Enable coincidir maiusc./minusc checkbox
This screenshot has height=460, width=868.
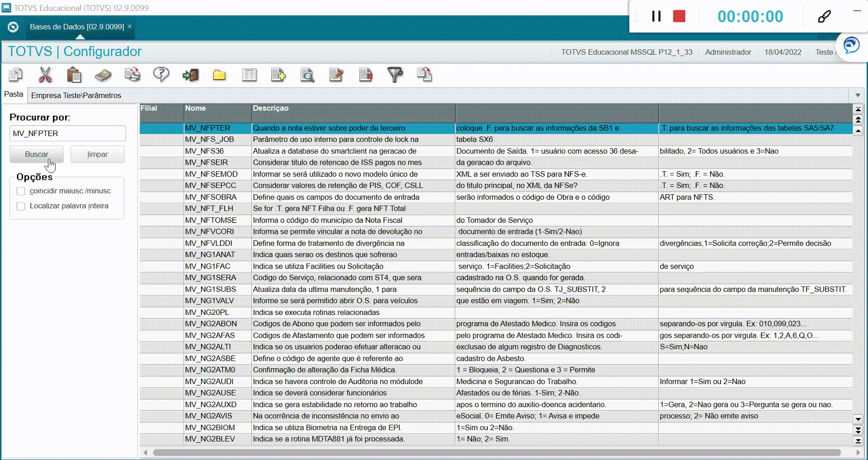coord(21,191)
